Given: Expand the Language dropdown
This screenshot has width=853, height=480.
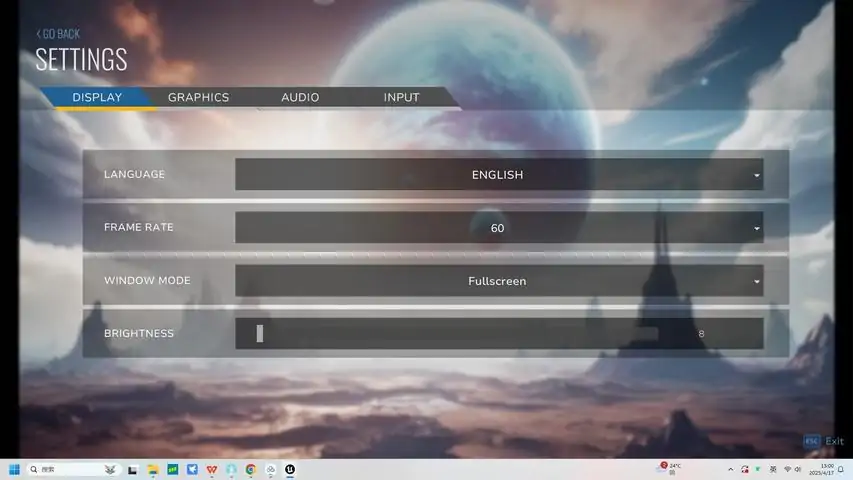Looking at the screenshot, I should pyautogui.click(x=498, y=175).
